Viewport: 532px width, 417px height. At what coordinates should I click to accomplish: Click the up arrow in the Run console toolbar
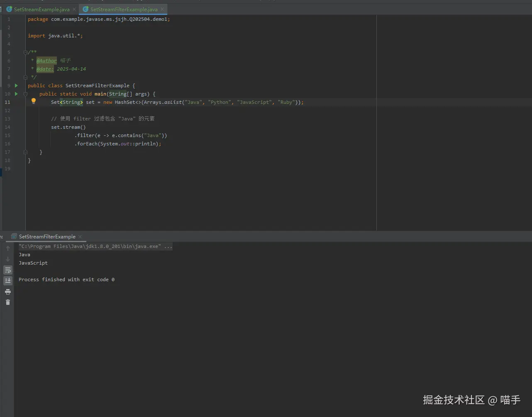coord(7,248)
